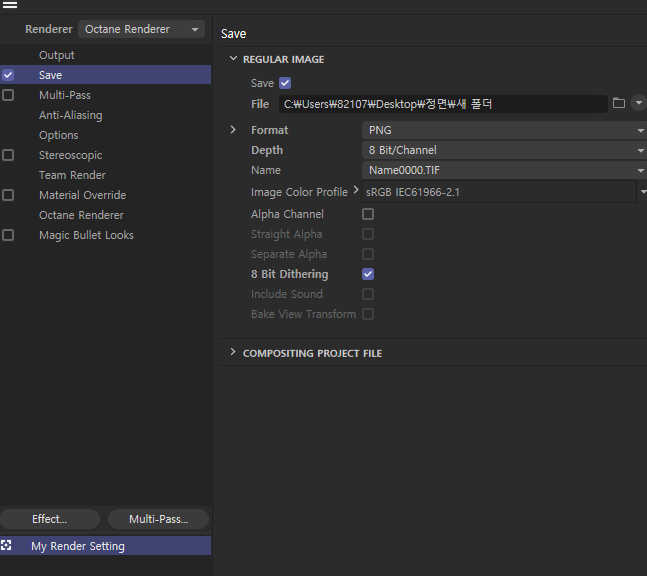Open the Depth dropdown showing 8 Bit/Channel
This screenshot has height=576, width=647.
pos(504,150)
